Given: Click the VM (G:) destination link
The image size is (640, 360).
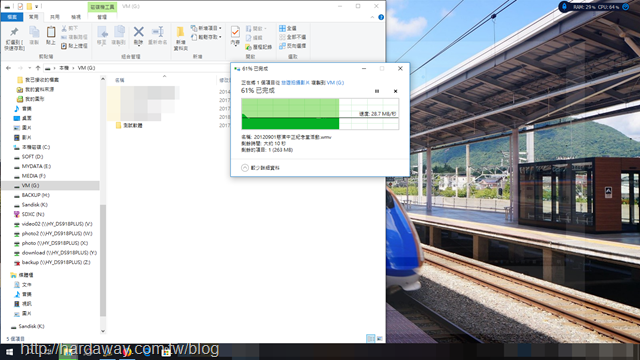Looking at the screenshot, I should pos(335,82).
